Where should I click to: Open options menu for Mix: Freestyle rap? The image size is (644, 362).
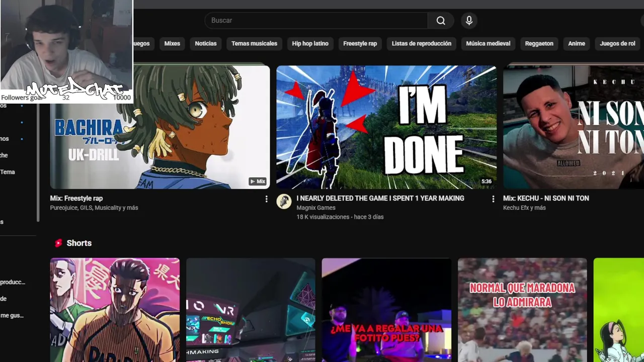pyautogui.click(x=266, y=199)
